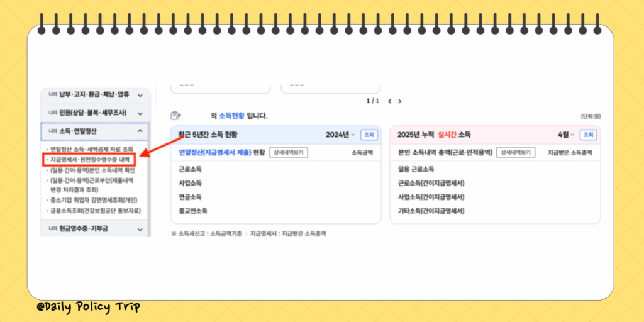Go to next page arrow

point(399,101)
